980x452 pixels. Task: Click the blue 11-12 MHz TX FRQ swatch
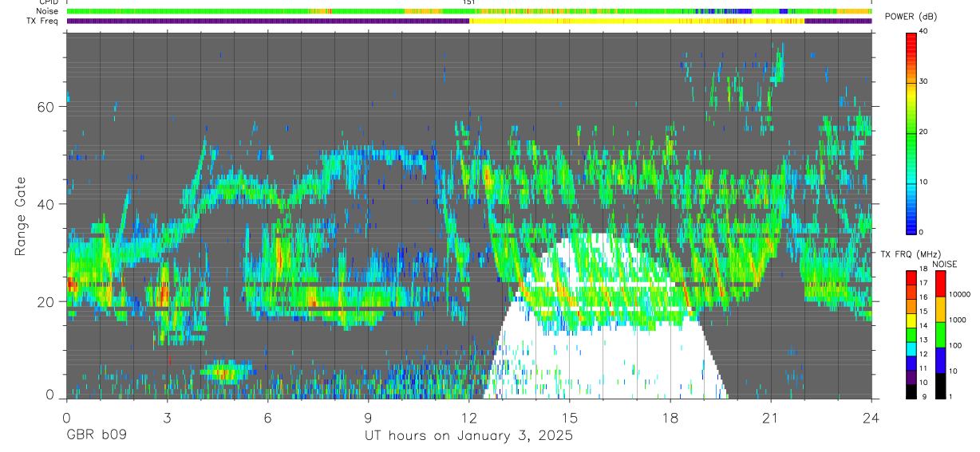[911, 362]
